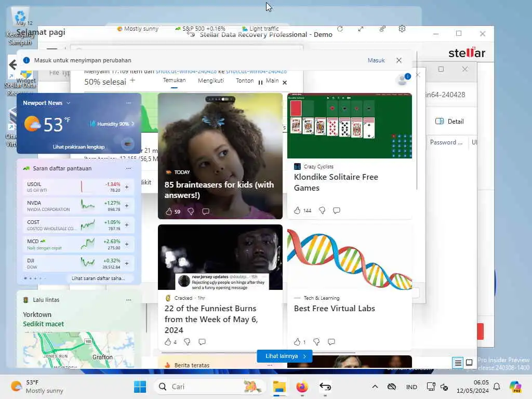
Task: Open the taskbar weather widget 53°F
Action: point(36,387)
